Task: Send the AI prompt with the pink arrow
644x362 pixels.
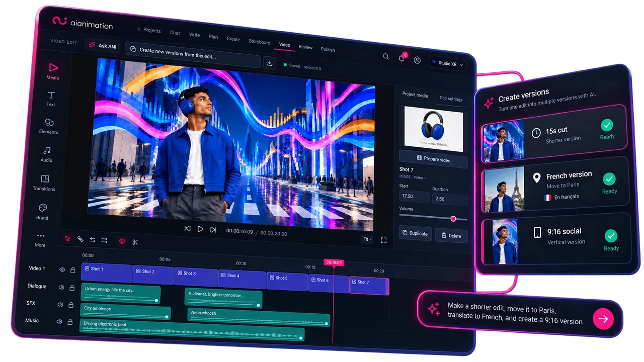Action: pyautogui.click(x=603, y=319)
